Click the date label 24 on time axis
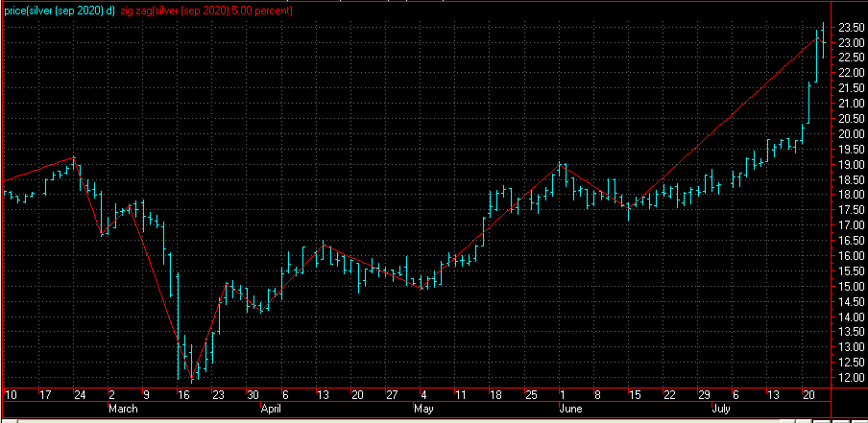Screen dimensions: 868x423 point(81,395)
